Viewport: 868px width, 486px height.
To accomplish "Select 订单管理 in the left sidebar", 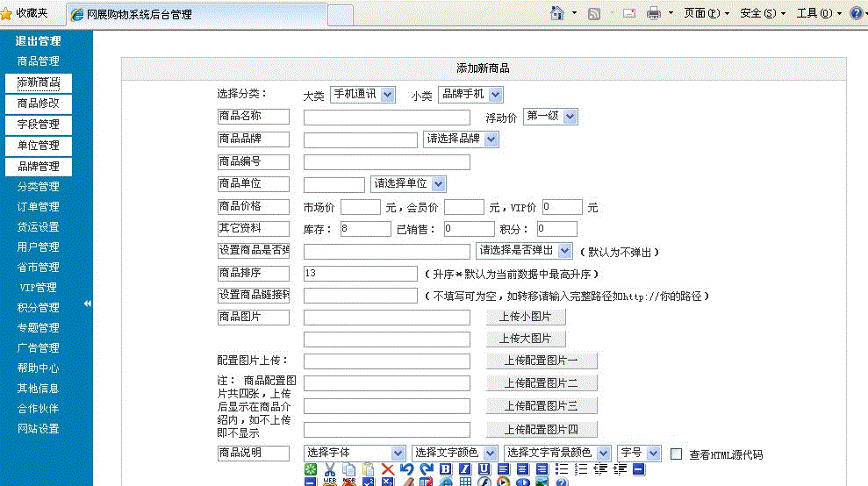I will tap(38, 207).
